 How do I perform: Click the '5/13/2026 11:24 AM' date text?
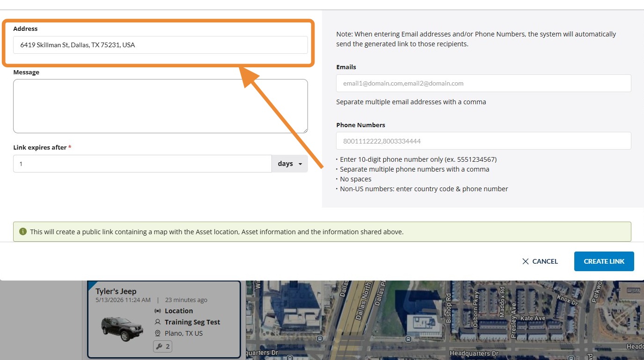(x=123, y=300)
